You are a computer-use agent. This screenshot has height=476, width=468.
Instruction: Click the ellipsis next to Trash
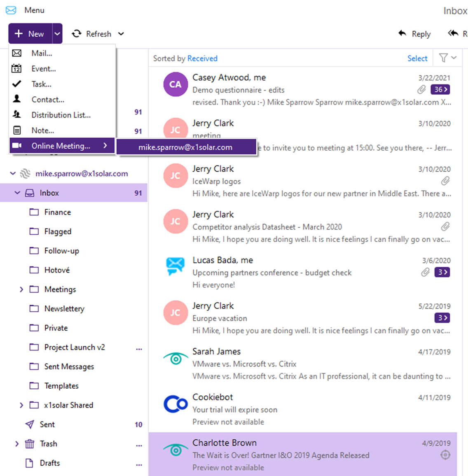click(139, 445)
